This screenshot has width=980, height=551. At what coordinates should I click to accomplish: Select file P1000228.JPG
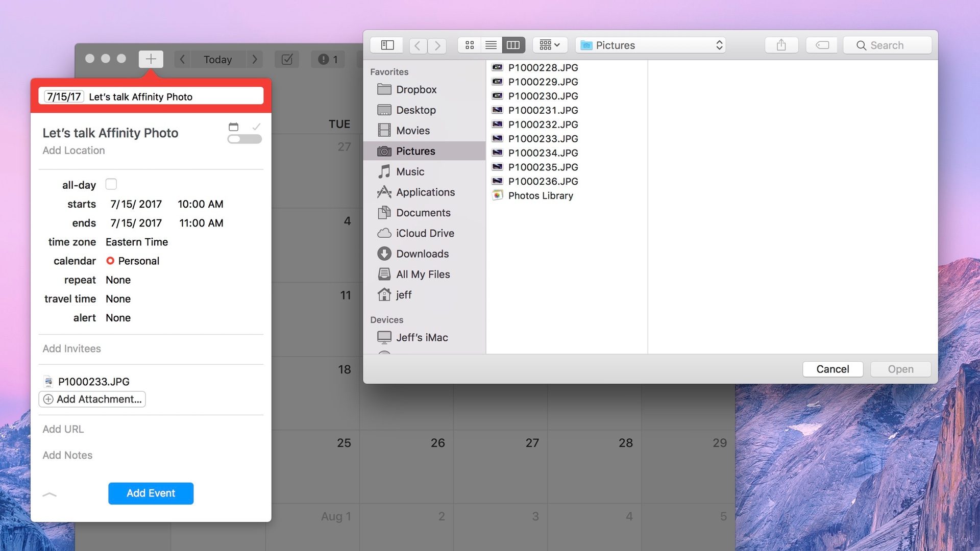click(x=567, y=67)
